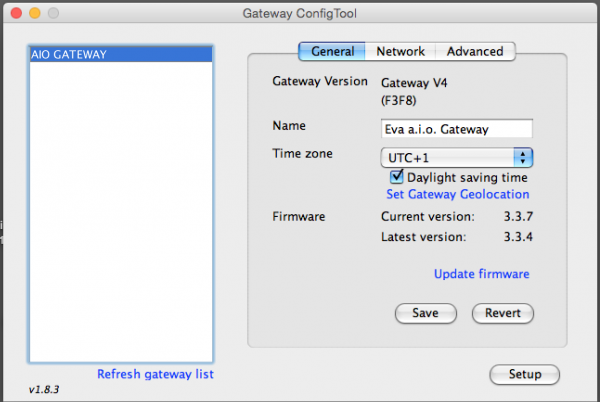Select AIO GATEWAY in the gateway list
600x402 pixels.
pos(120,56)
